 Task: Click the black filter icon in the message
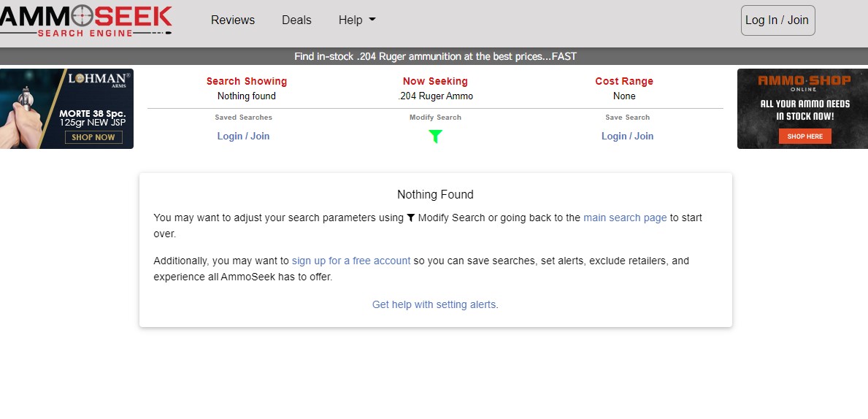coord(411,218)
